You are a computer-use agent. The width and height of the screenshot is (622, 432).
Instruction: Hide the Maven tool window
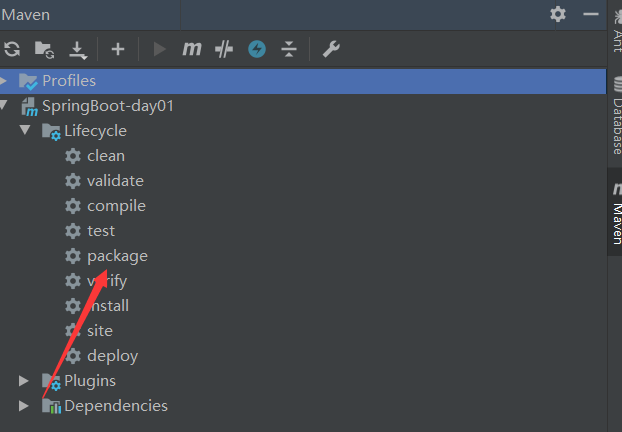[x=591, y=14]
